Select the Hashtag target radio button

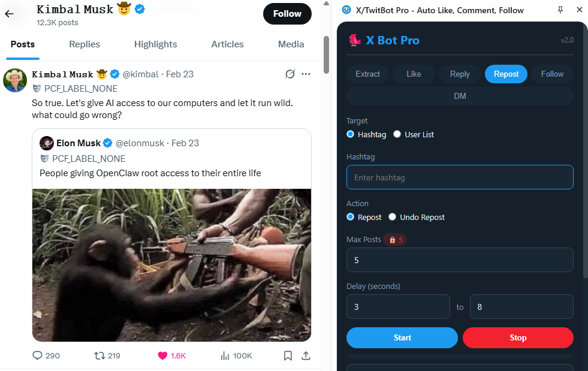(x=351, y=134)
